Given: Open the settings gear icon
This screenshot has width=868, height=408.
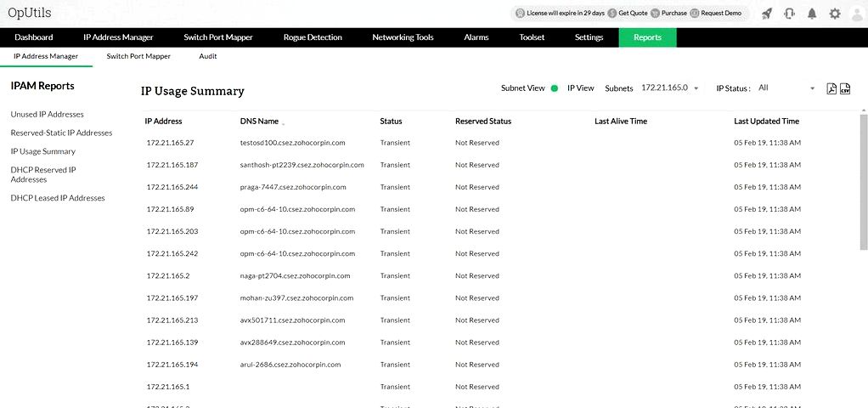Looking at the screenshot, I should (x=835, y=14).
